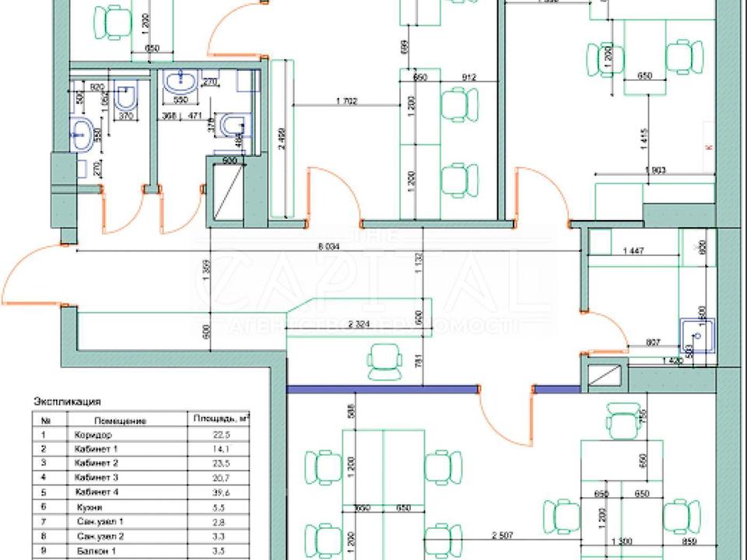Click the reception desk chair in the corridor
Image resolution: width=747 pixels, height=560 pixels.
[x=384, y=358]
